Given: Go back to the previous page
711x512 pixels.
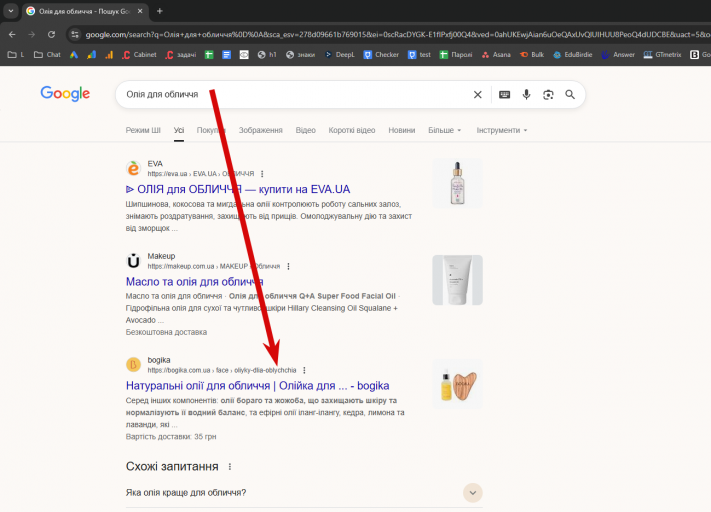Looking at the screenshot, I should (x=12, y=34).
